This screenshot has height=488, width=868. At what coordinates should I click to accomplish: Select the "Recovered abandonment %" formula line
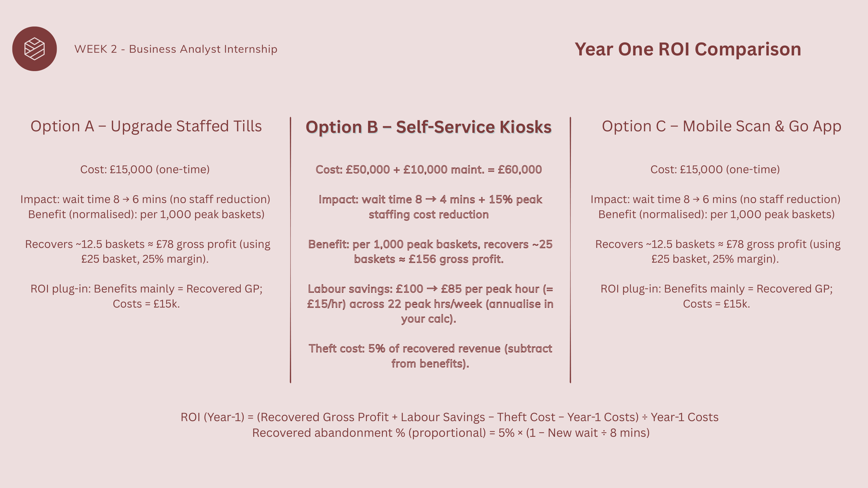click(x=451, y=433)
